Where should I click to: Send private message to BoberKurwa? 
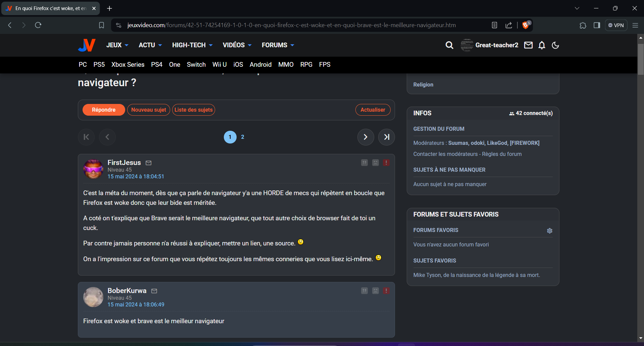pos(154,291)
